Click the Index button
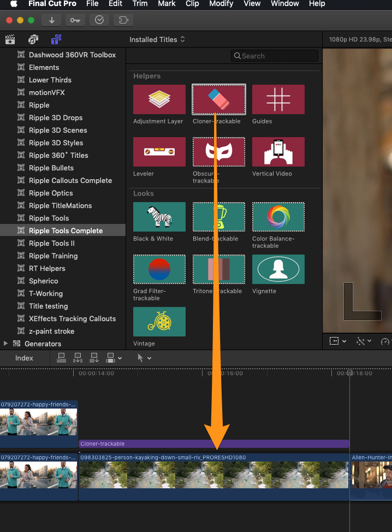The height and width of the screenshot is (532, 392). coord(24,358)
